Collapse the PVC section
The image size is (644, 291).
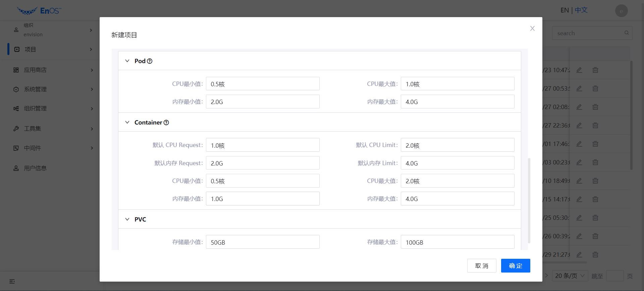(x=127, y=219)
